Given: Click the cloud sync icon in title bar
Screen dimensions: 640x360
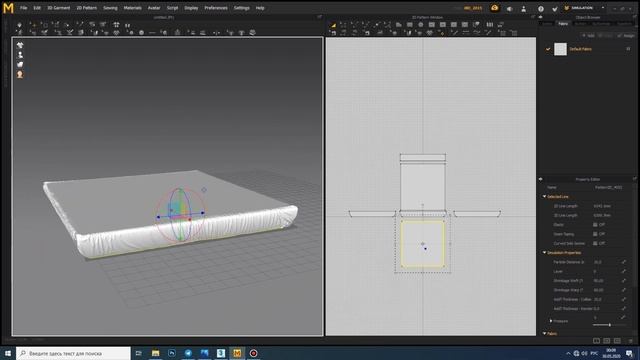Looking at the screenshot, I should (x=495, y=8).
